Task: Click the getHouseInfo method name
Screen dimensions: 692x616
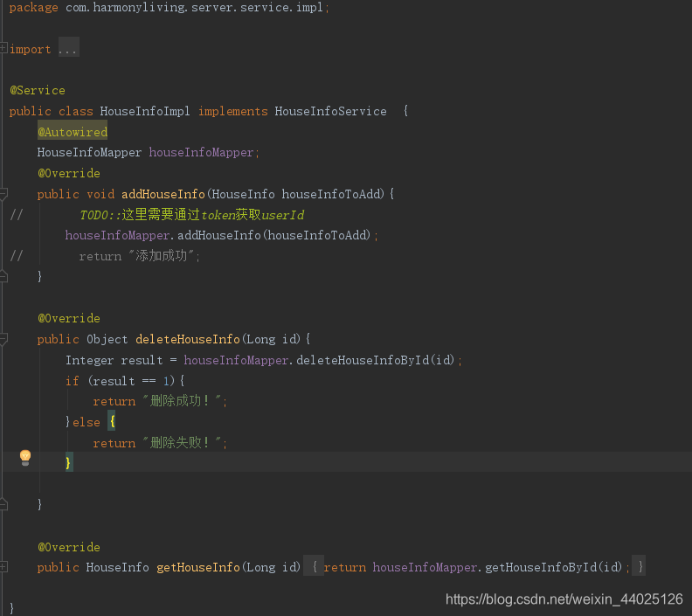Action: pyautogui.click(x=198, y=567)
